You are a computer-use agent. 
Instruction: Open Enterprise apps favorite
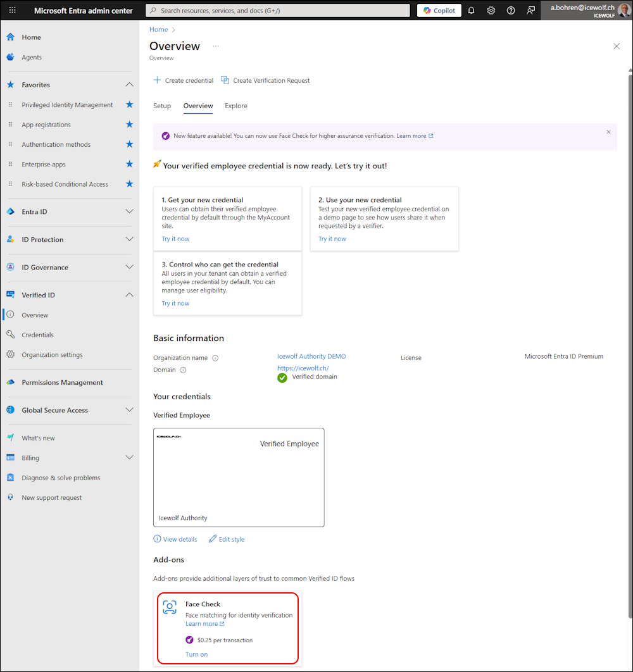tap(44, 165)
